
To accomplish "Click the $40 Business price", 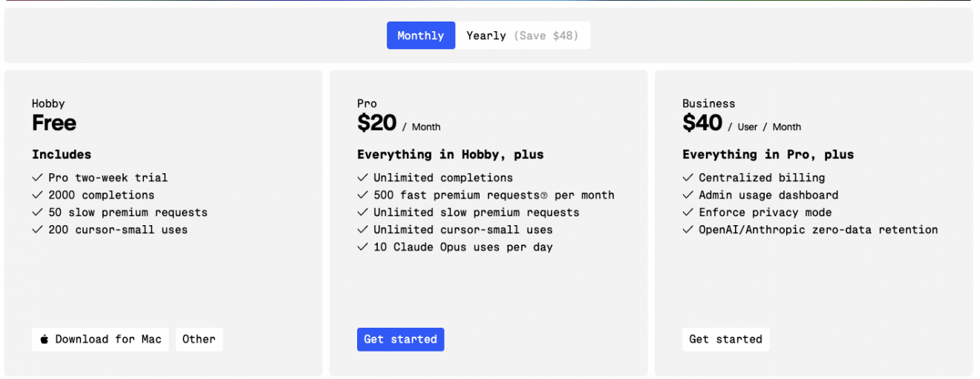I will (x=702, y=123).
